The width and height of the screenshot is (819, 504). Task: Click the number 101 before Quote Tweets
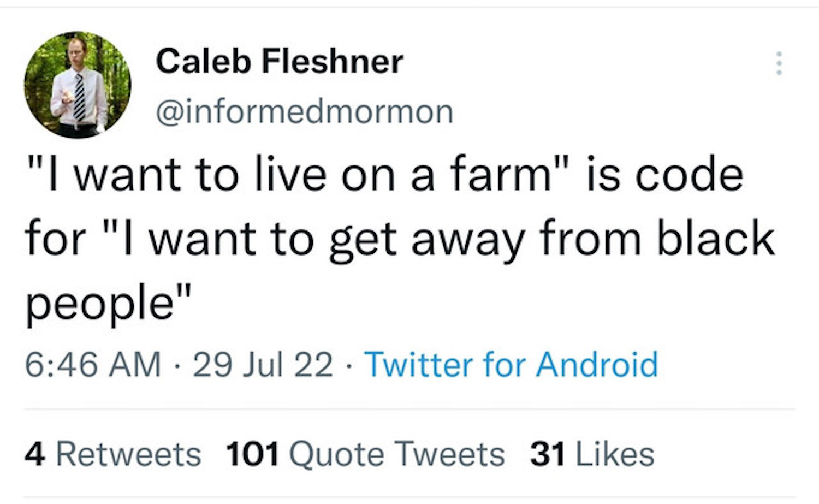[252, 454]
